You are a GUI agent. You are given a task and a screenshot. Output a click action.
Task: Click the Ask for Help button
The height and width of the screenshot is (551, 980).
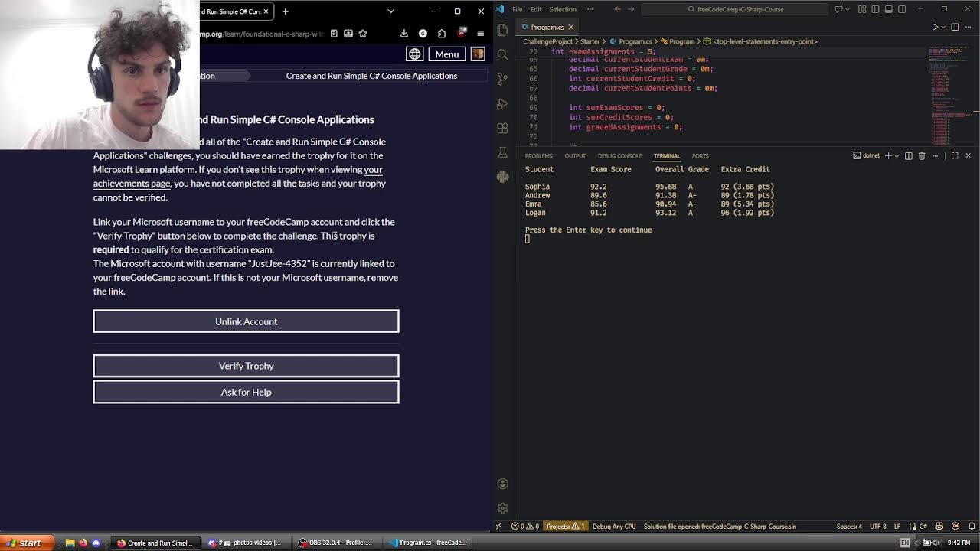[x=246, y=392]
